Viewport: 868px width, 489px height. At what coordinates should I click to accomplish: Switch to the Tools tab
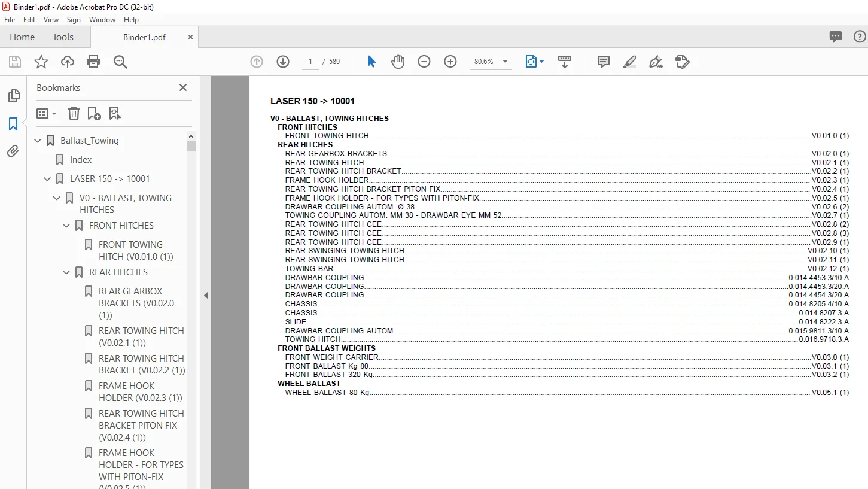click(x=63, y=37)
